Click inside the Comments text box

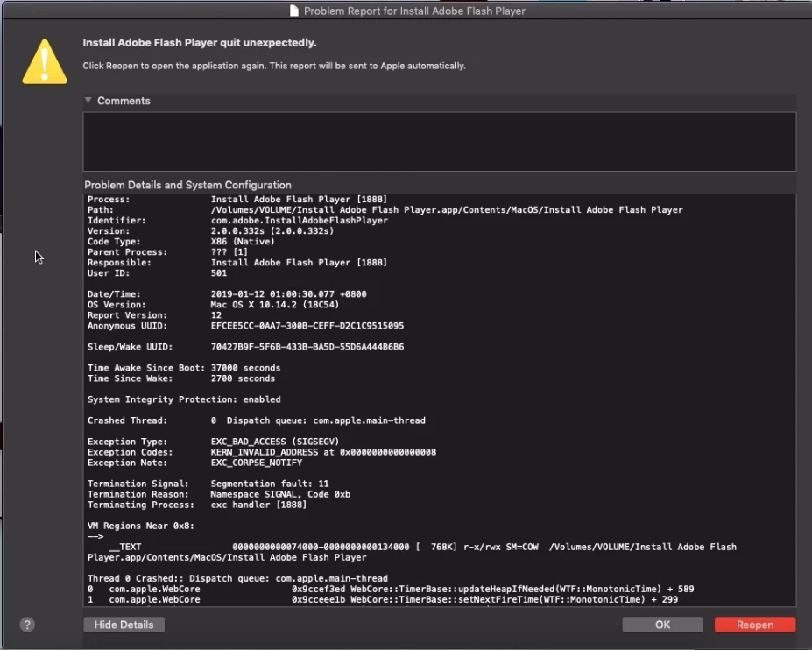tap(439, 141)
